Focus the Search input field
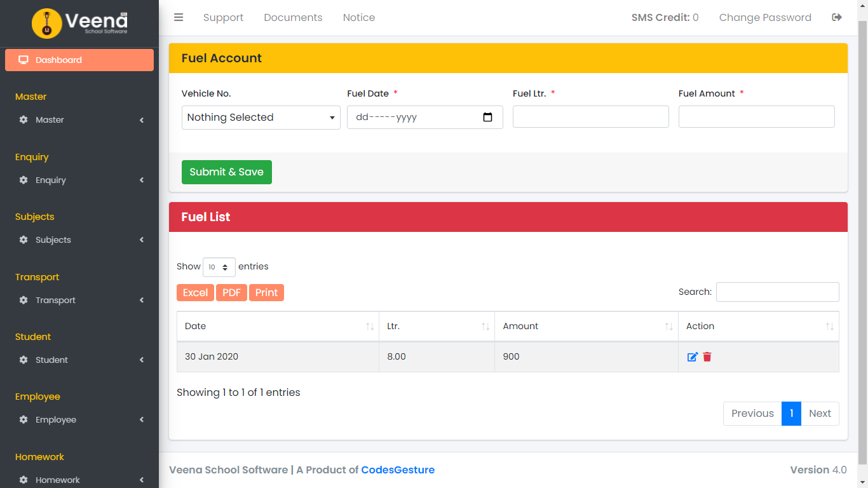This screenshot has width=868, height=488. 778,292
